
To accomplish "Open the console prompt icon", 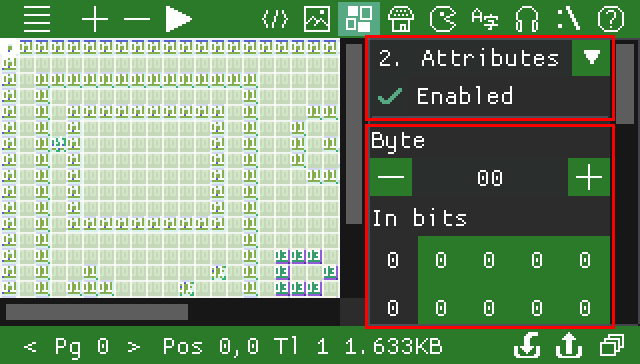I will pyautogui.click(x=569, y=19).
